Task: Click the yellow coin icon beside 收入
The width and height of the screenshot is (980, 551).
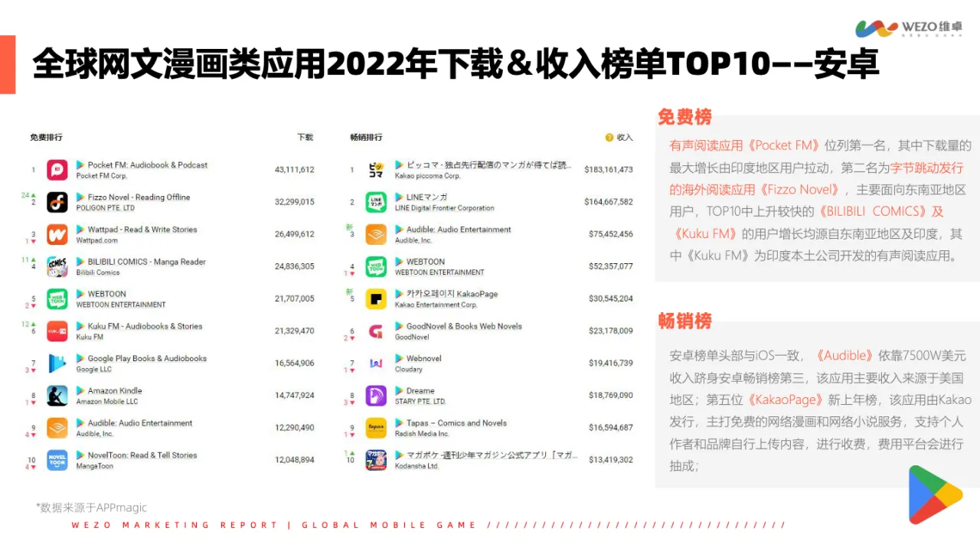Action: (609, 138)
